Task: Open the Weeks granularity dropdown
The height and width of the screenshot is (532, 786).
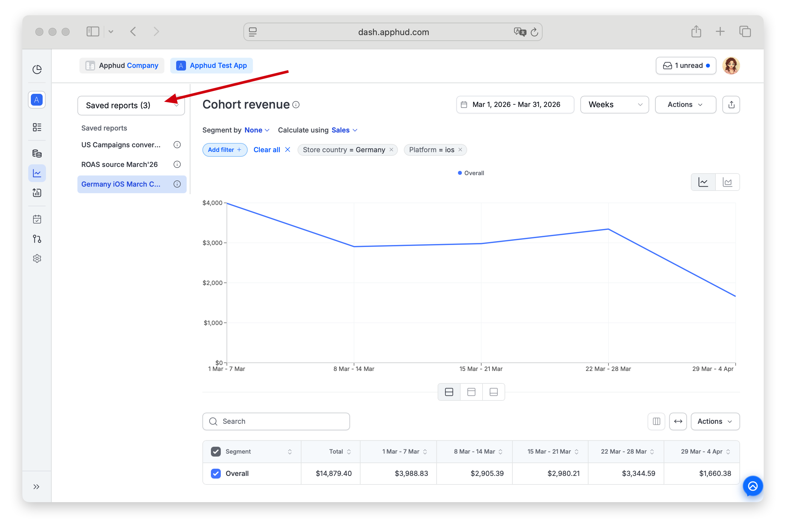Action: pos(614,105)
